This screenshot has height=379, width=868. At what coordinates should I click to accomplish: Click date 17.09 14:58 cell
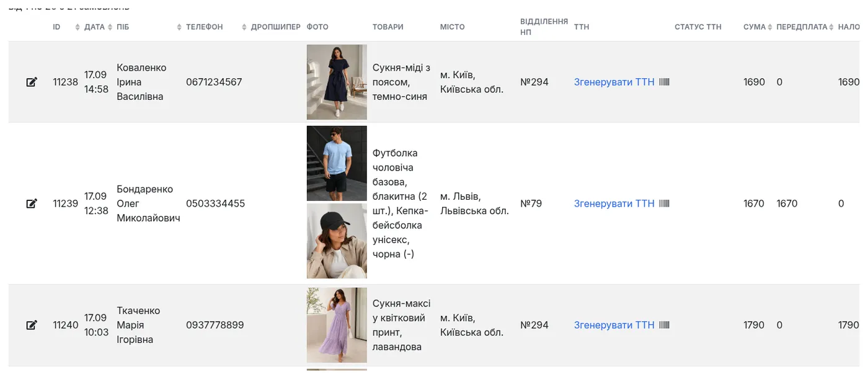pyautogui.click(x=96, y=82)
